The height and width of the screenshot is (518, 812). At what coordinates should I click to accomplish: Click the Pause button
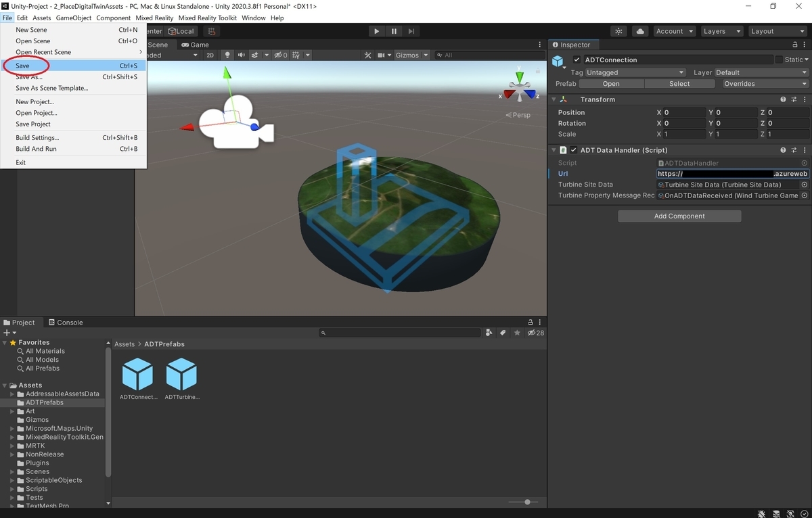394,31
